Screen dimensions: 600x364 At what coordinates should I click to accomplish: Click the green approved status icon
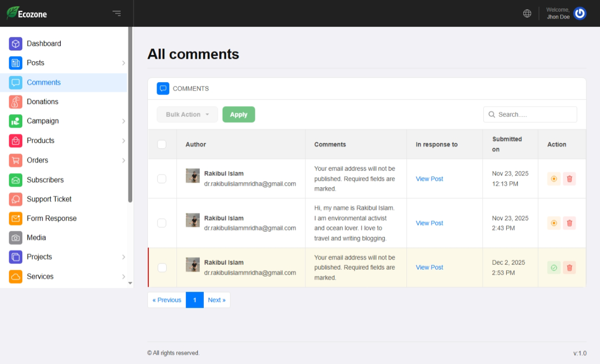click(x=554, y=267)
